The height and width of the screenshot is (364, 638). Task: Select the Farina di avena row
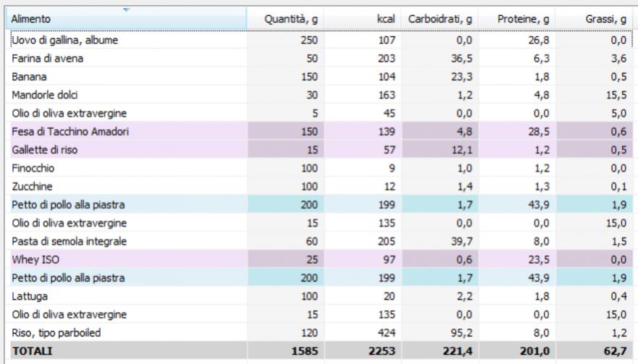pyautogui.click(x=43, y=59)
